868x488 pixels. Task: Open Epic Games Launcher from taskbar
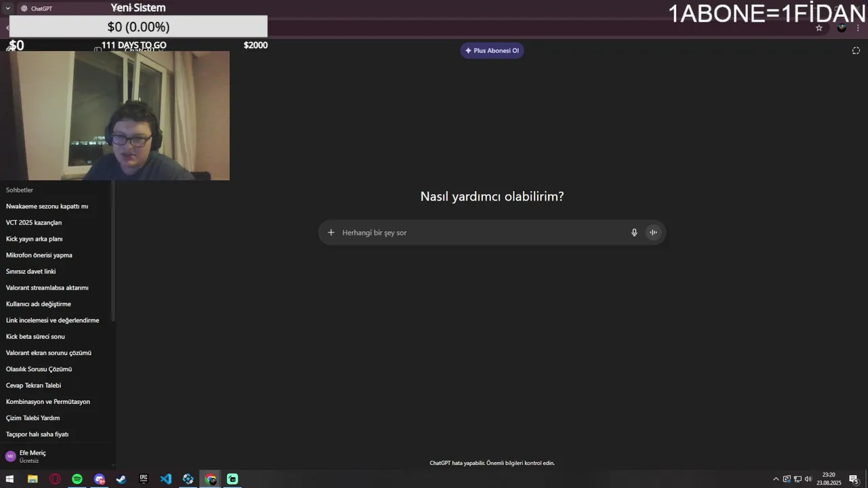[x=144, y=479]
